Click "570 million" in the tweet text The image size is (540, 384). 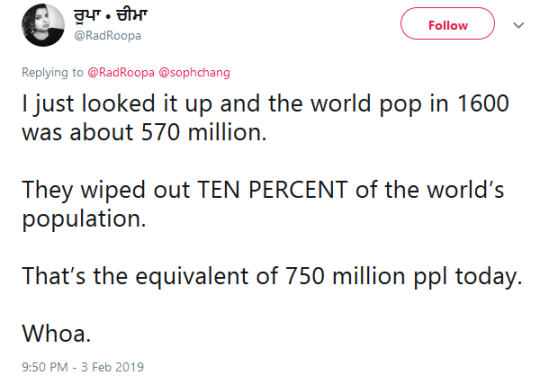[204, 132]
